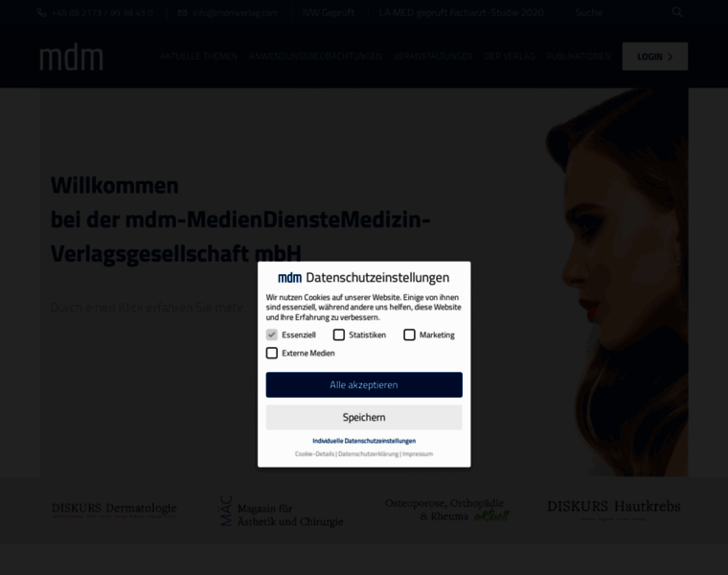
Task: Open Magazin für Ästhetik und Chirurgie logo
Action: 282,511
